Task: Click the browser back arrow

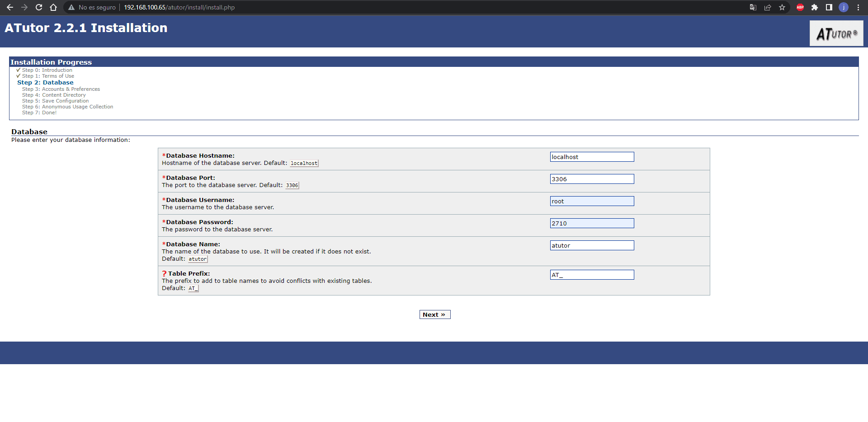Action: [x=10, y=7]
